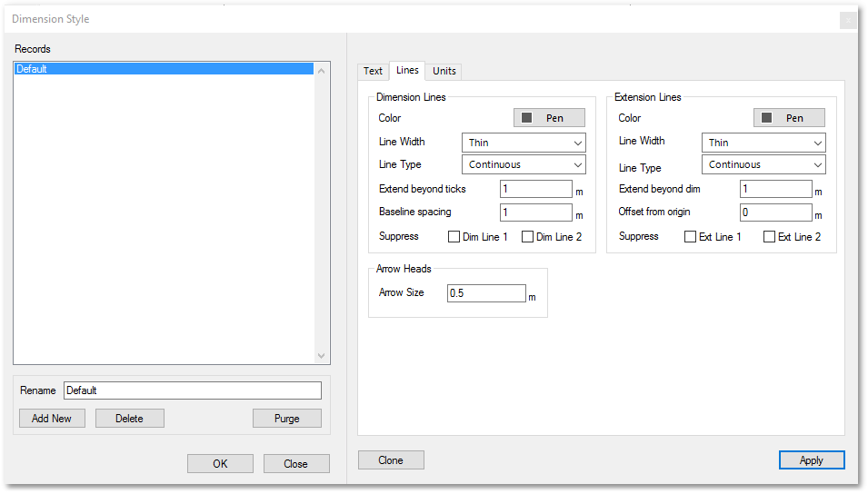Click Records list scroll down arrow
868x494 pixels.
(321, 356)
